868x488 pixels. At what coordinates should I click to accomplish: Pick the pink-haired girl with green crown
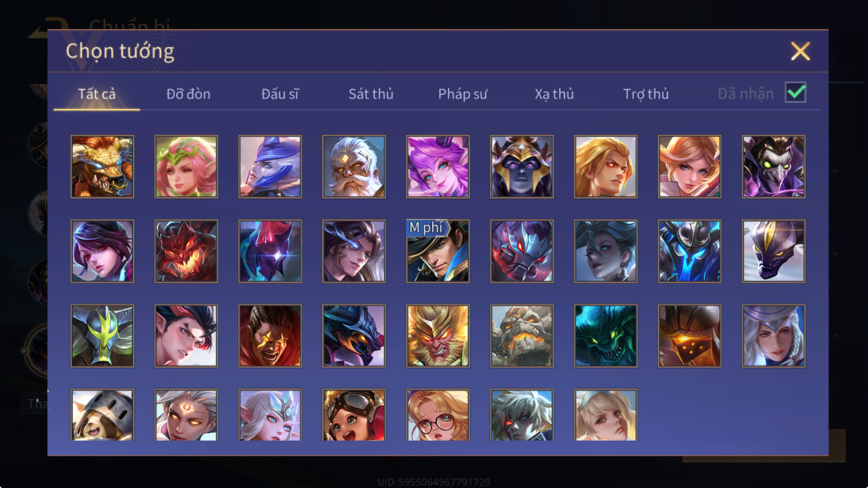(186, 166)
